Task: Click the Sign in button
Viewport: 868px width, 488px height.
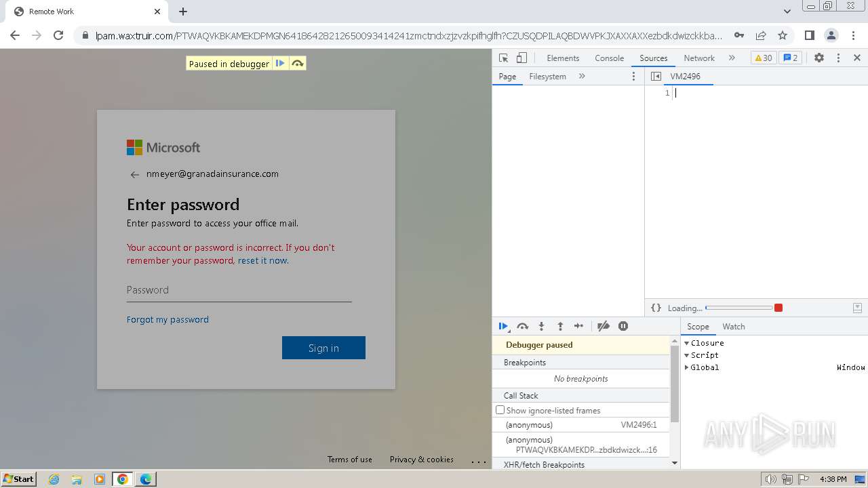Action: click(323, 348)
